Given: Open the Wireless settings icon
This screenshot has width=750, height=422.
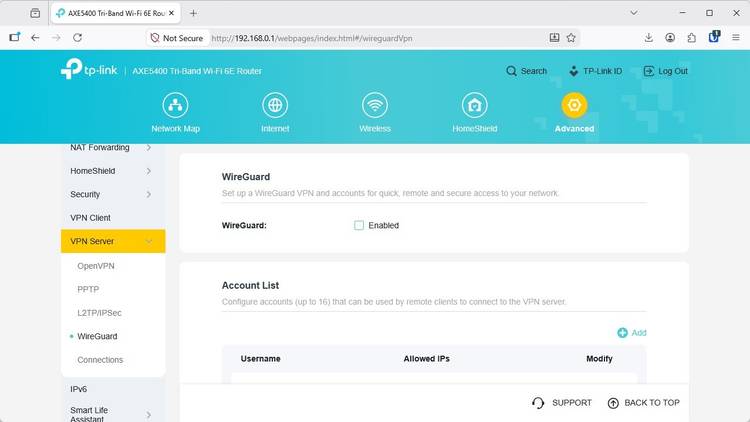Looking at the screenshot, I should [x=375, y=105].
